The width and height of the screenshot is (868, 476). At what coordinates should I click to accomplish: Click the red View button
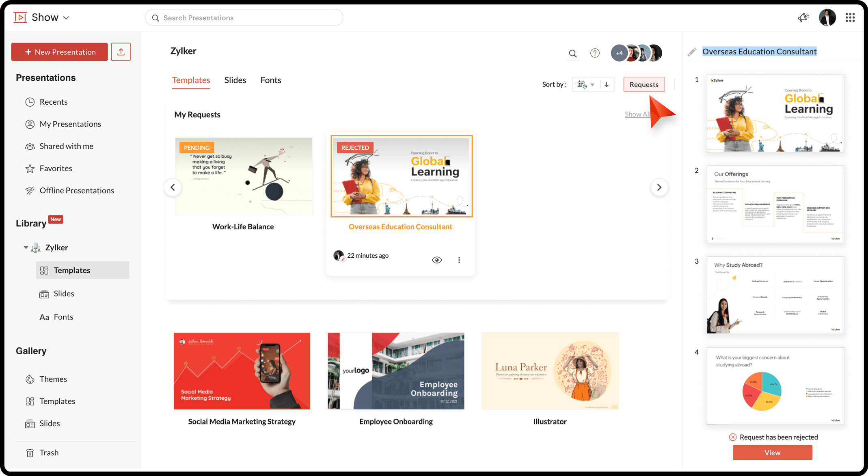pos(772,452)
